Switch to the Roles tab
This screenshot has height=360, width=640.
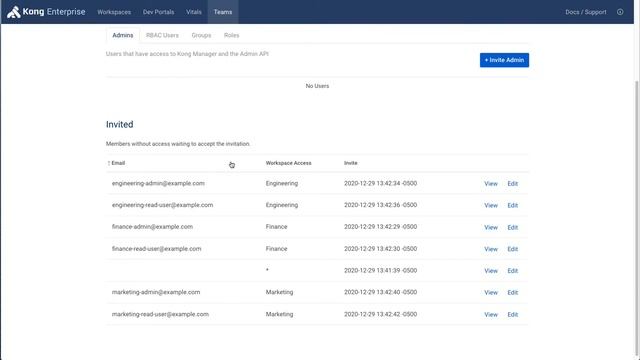coord(231,35)
